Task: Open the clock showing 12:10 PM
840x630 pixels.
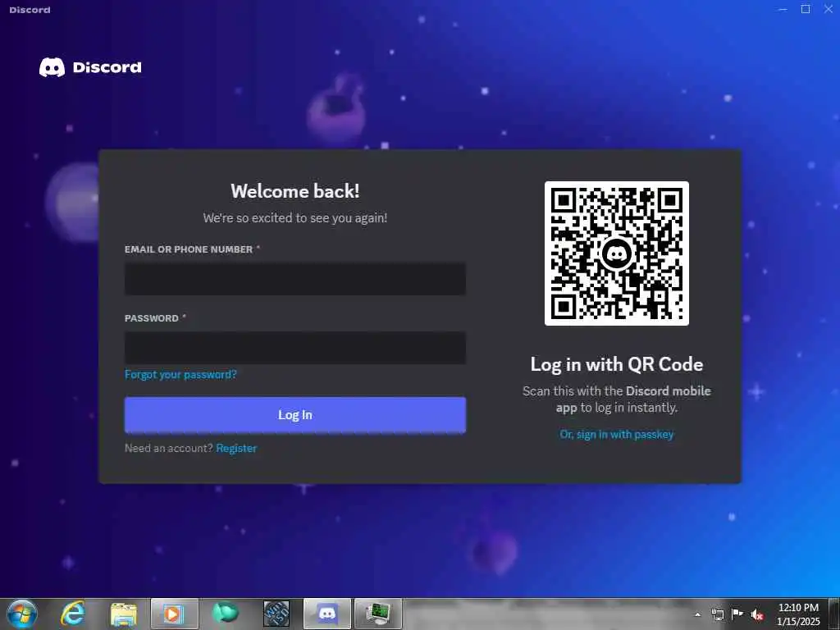Action: click(798, 614)
